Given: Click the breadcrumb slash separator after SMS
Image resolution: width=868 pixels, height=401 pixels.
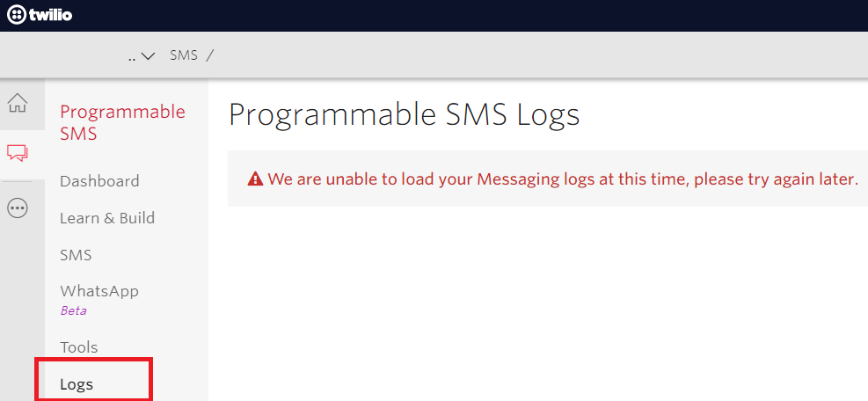Looking at the screenshot, I should tap(210, 55).
